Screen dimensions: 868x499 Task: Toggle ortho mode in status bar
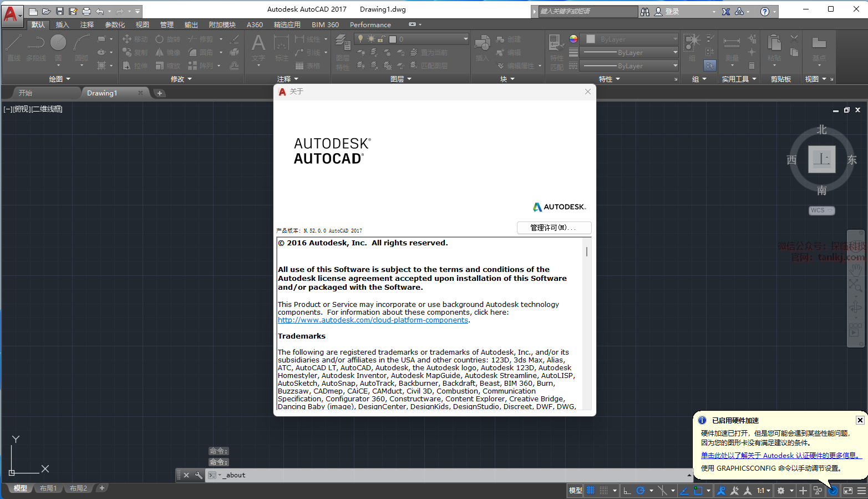(x=627, y=491)
